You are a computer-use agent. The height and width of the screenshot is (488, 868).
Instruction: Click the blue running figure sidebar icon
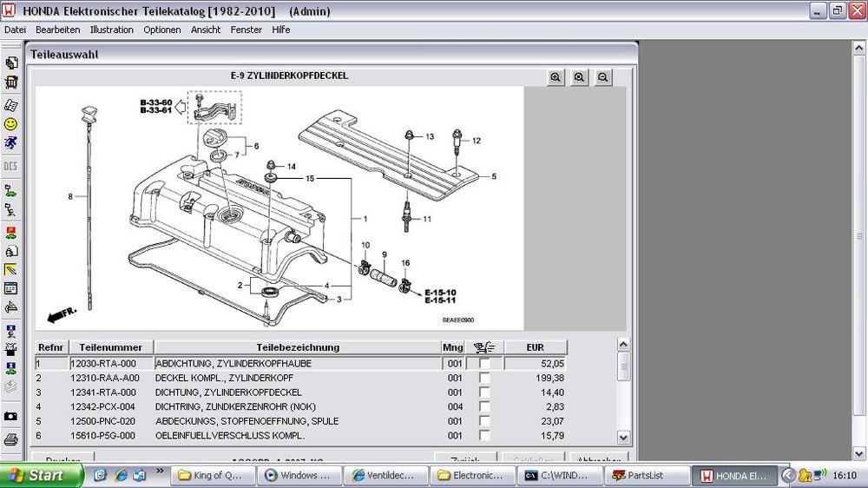click(10, 143)
